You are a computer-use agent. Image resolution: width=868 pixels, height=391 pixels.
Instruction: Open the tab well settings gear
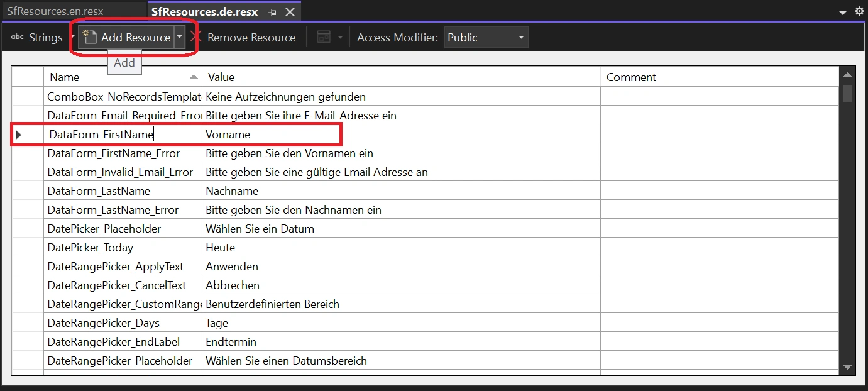point(859,11)
